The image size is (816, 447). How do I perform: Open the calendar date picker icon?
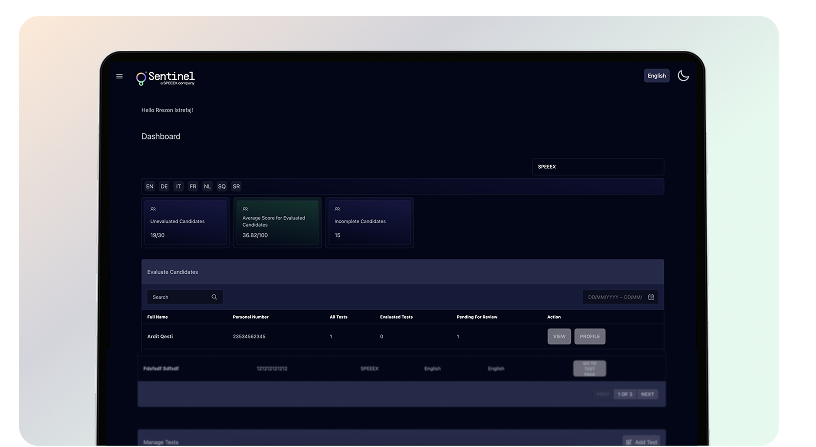[651, 297]
